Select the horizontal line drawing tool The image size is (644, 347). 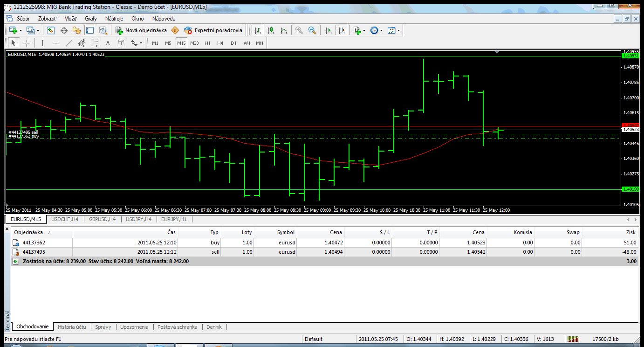pos(56,43)
